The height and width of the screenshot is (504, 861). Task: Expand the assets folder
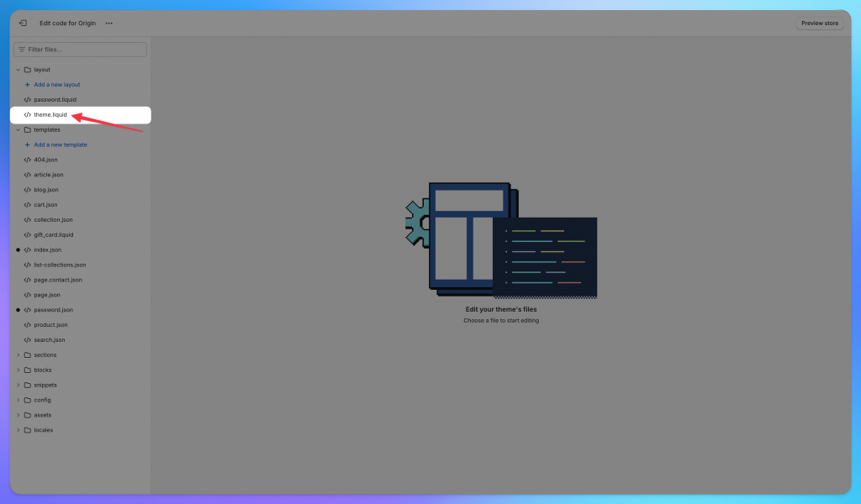pos(17,414)
